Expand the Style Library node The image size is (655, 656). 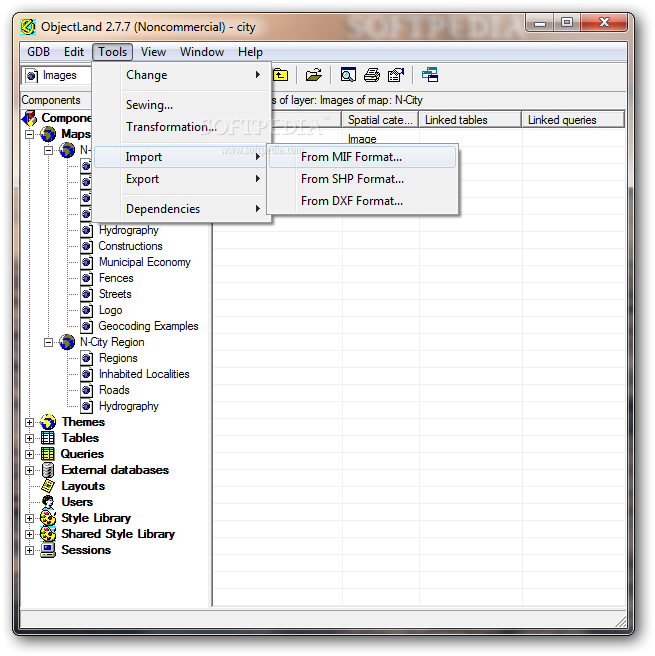29,518
